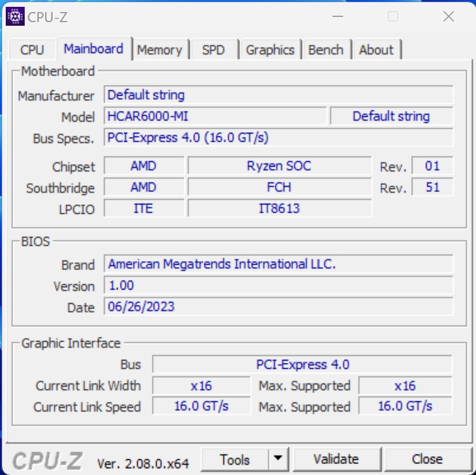
Task: Click the Current Link Width label
Action: tap(88, 386)
